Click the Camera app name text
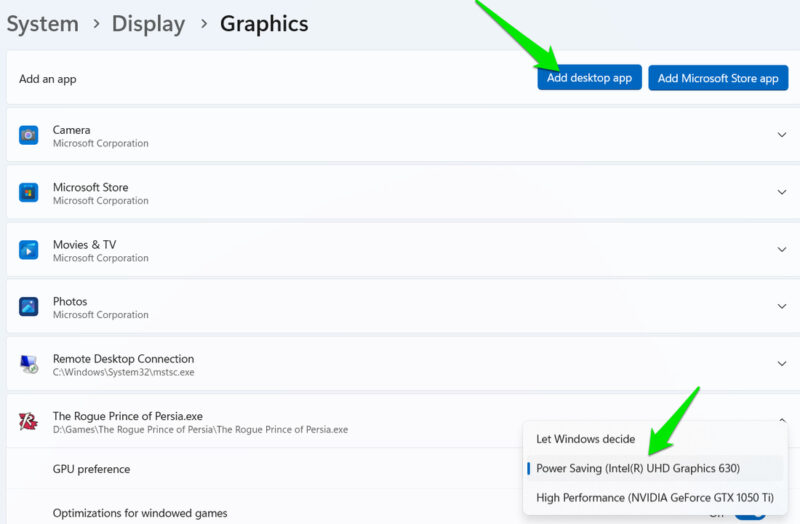Image resolution: width=800 pixels, height=524 pixels. click(71, 130)
